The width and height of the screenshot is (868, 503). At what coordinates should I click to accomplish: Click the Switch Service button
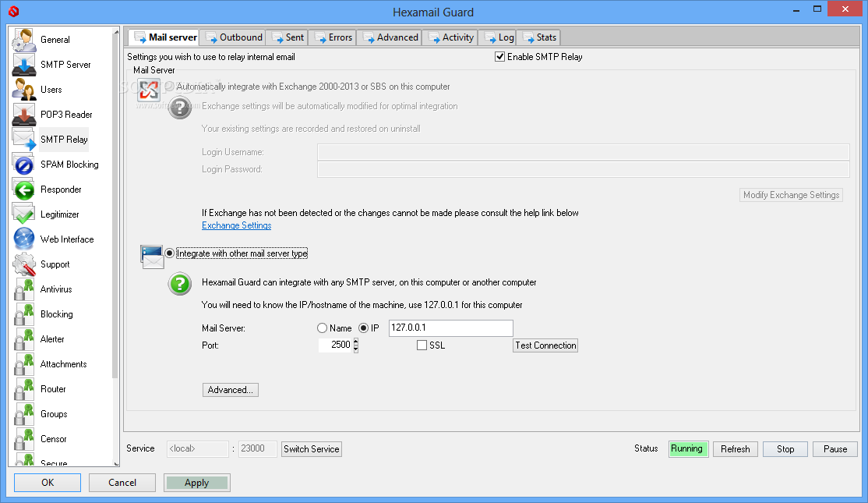[x=312, y=449]
